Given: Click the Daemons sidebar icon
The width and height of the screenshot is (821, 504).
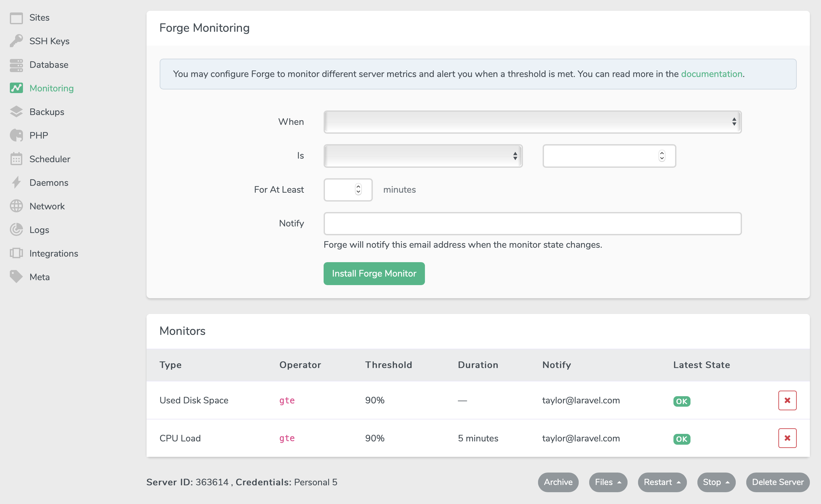Looking at the screenshot, I should click(x=16, y=182).
